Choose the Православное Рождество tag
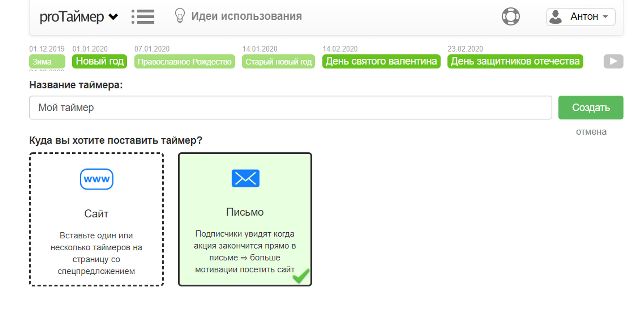This screenshot has width=644, height=333. click(x=184, y=62)
